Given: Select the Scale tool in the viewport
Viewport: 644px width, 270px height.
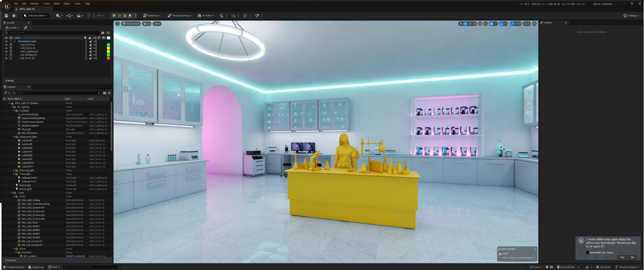Looking at the screenshot, I should [x=475, y=23].
